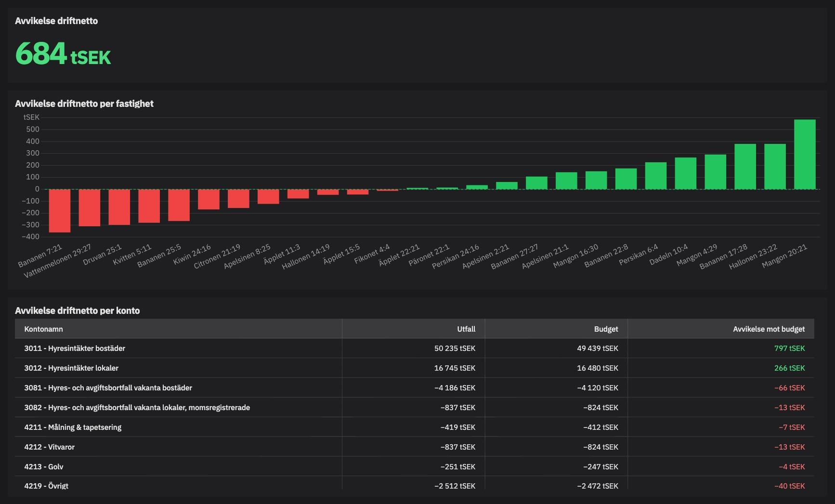Click the Äpplet 22:21 axis label
This screenshot has height=504, width=835.
click(x=399, y=255)
